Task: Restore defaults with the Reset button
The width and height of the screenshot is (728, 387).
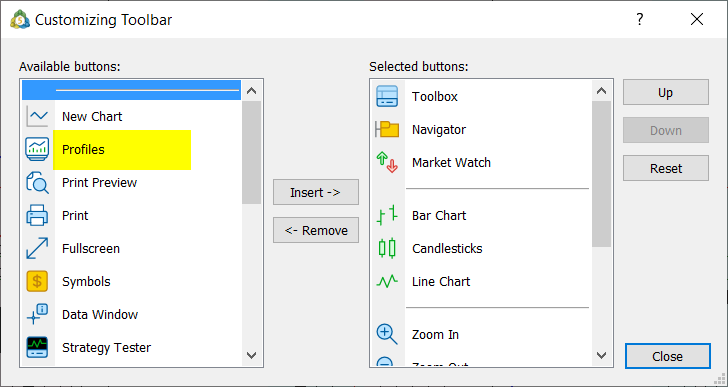Action: tap(666, 168)
